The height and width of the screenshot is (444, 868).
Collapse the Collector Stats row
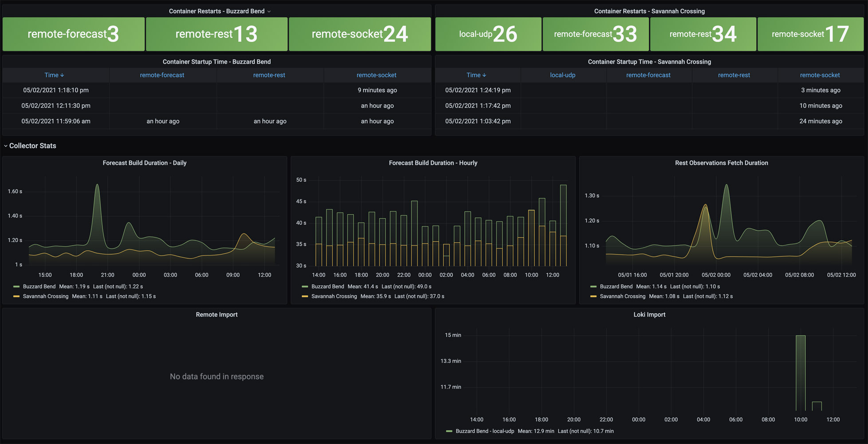coord(6,146)
